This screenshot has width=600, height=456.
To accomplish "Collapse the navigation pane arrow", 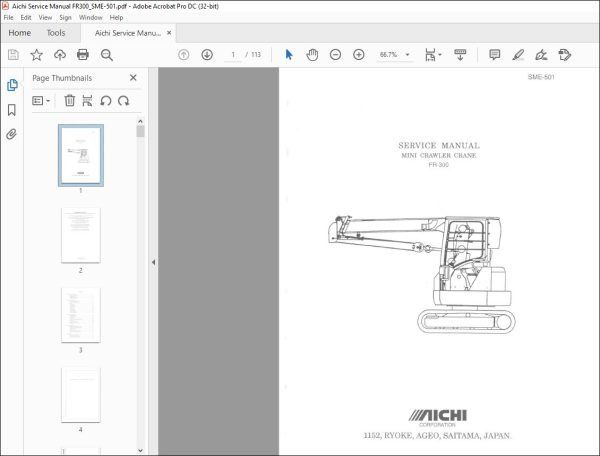I will (x=153, y=262).
